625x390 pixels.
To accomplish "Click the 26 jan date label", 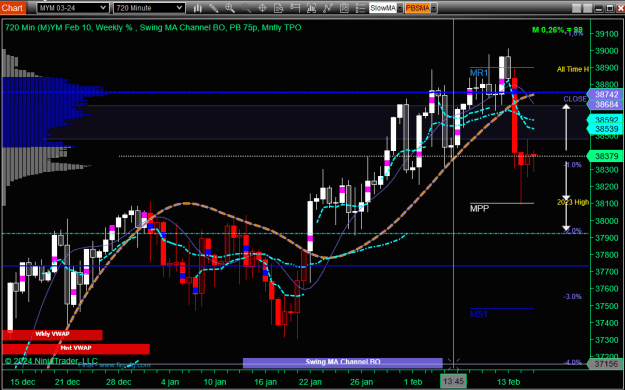I will (x=362, y=382).
